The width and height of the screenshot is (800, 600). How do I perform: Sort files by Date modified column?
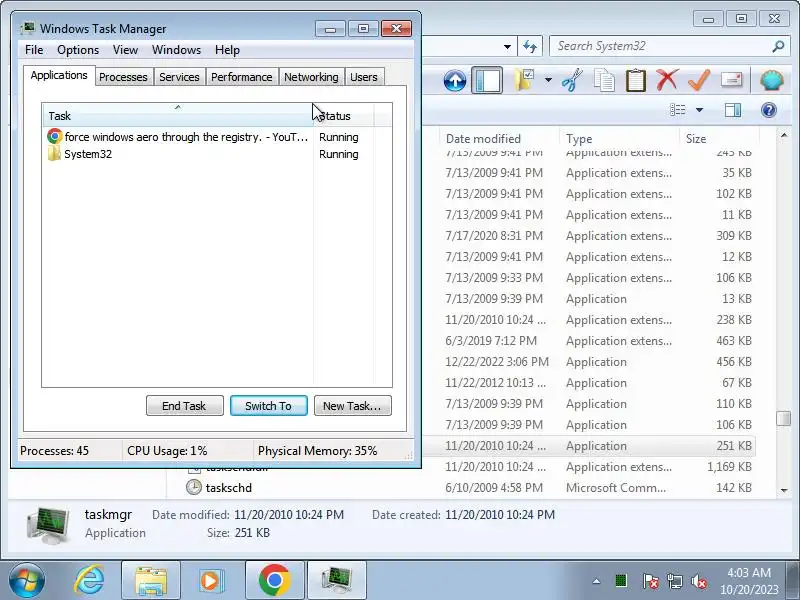(x=498, y=139)
